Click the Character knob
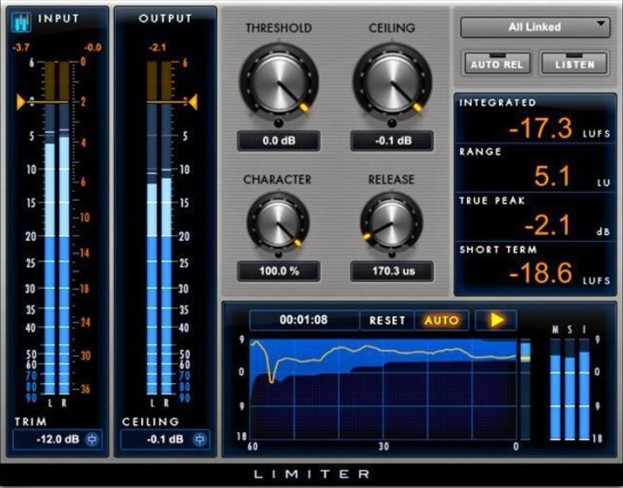The height and width of the screenshot is (488, 623). (277, 222)
